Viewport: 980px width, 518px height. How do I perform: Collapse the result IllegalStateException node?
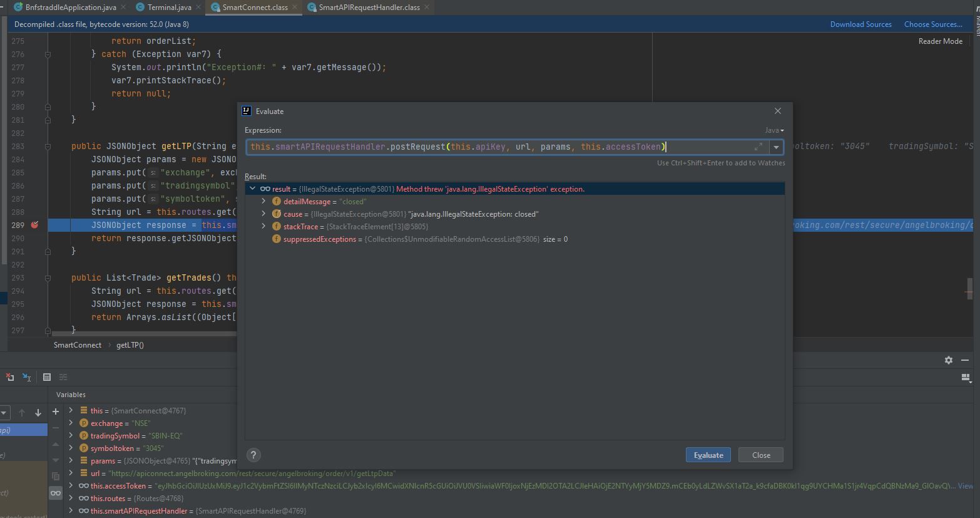252,189
